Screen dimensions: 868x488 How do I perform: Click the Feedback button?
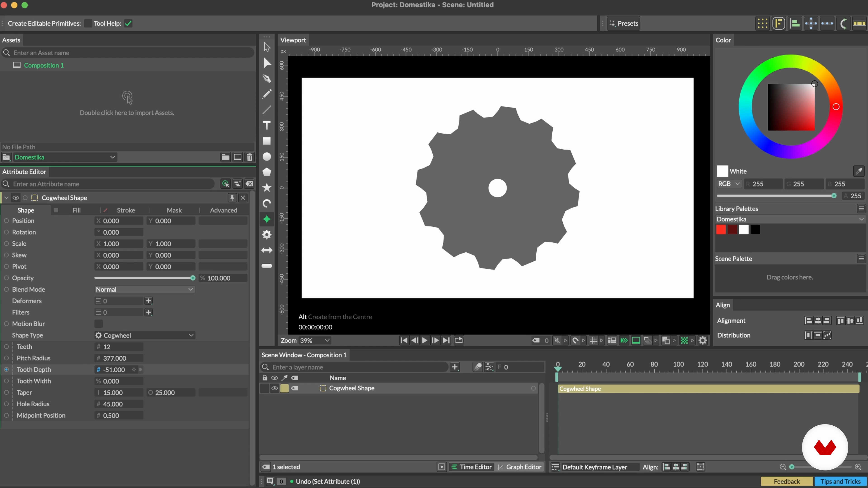(786, 482)
